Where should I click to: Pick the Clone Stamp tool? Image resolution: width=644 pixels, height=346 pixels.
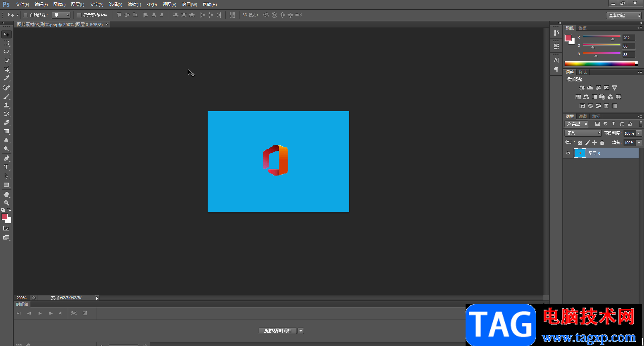coord(6,105)
